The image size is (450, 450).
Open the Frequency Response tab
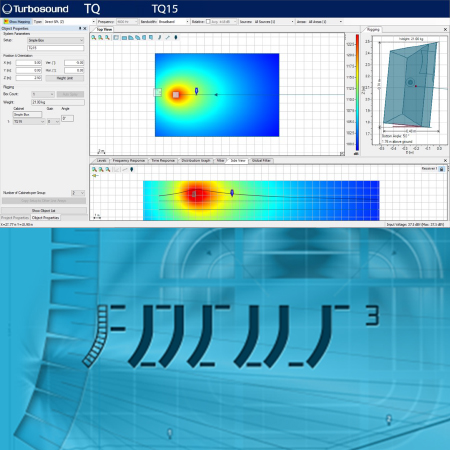pyautogui.click(x=129, y=161)
